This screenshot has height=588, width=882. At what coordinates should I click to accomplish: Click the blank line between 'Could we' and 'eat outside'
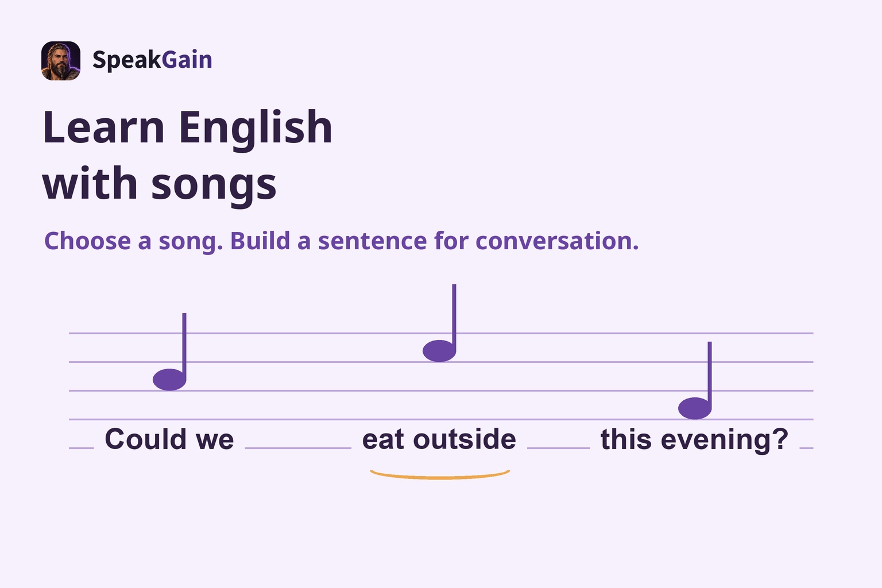click(298, 448)
